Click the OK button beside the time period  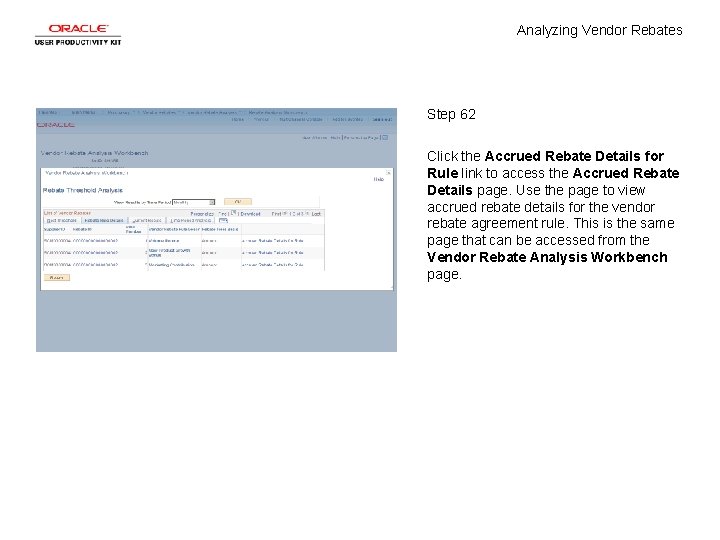click(238, 202)
